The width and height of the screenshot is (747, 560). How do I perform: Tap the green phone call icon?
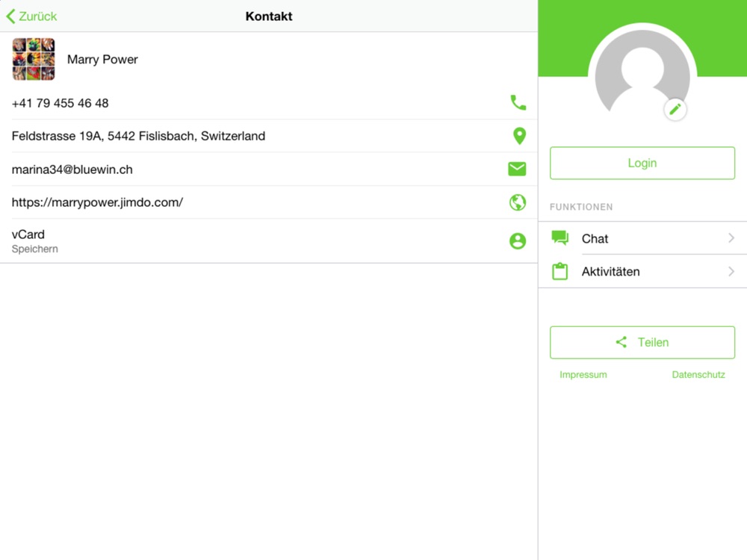pos(518,102)
